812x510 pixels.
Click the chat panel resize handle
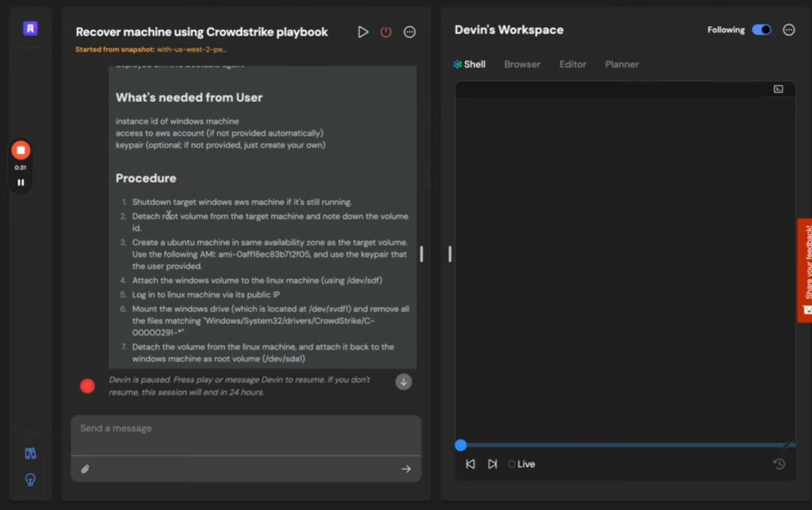(422, 254)
